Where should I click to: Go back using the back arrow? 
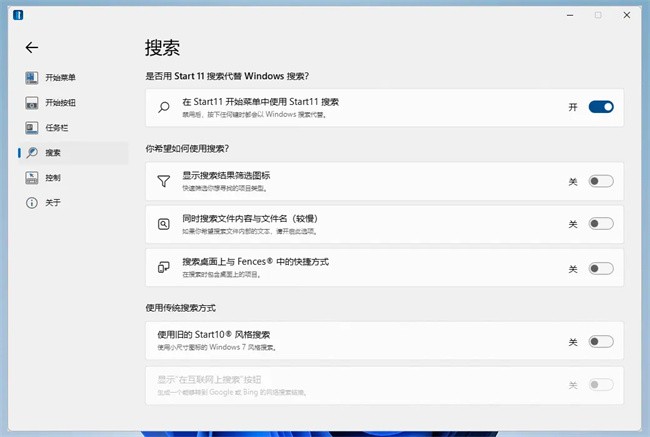(32, 47)
